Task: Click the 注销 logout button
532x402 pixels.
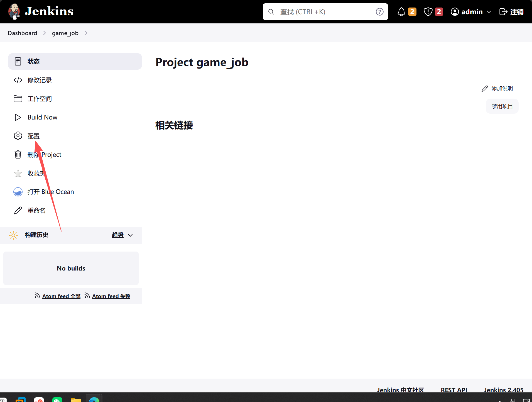Action: pos(511,12)
